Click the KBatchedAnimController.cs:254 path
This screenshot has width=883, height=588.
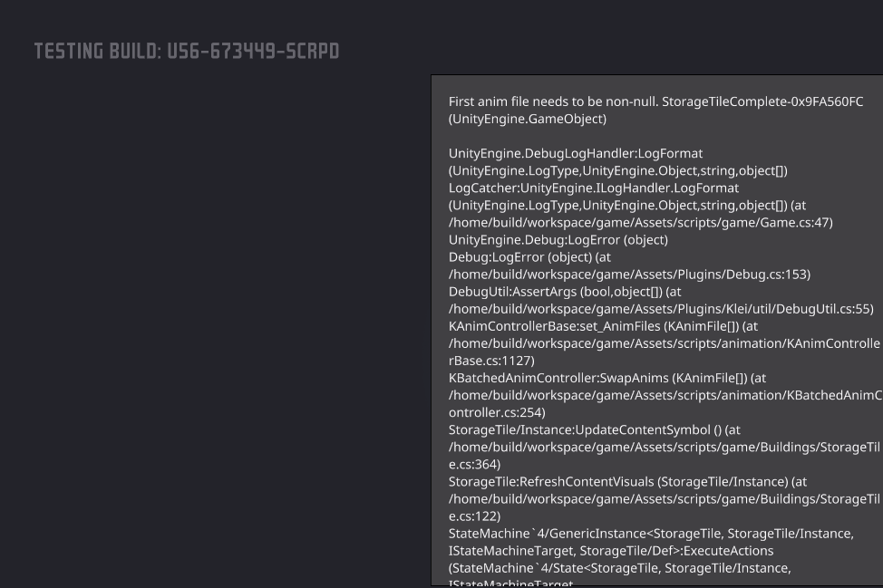click(498, 411)
